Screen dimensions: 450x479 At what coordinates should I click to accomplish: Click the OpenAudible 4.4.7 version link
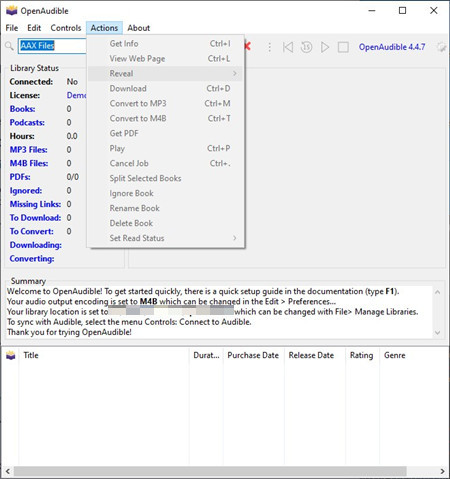[x=392, y=47]
